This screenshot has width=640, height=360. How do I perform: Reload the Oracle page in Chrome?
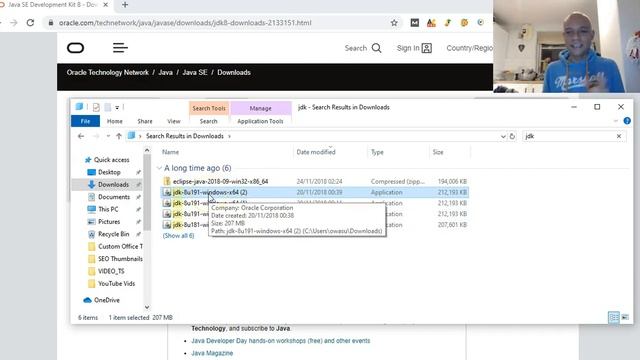(x=30, y=23)
